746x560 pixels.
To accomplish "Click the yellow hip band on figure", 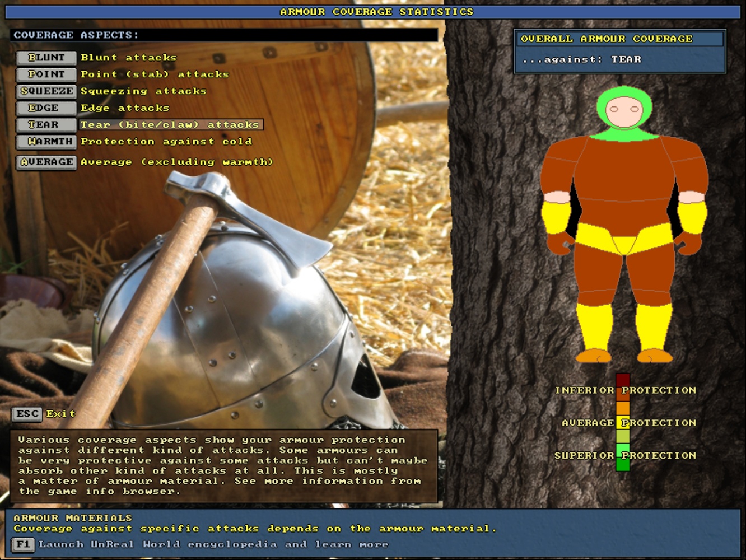I will [624, 238].
